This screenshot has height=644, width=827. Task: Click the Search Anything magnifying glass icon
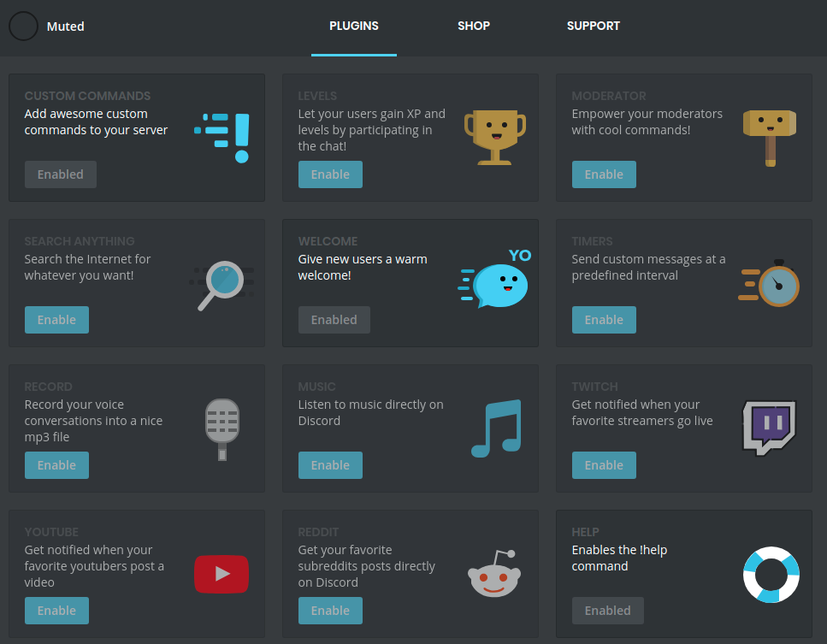click(221, 286)
